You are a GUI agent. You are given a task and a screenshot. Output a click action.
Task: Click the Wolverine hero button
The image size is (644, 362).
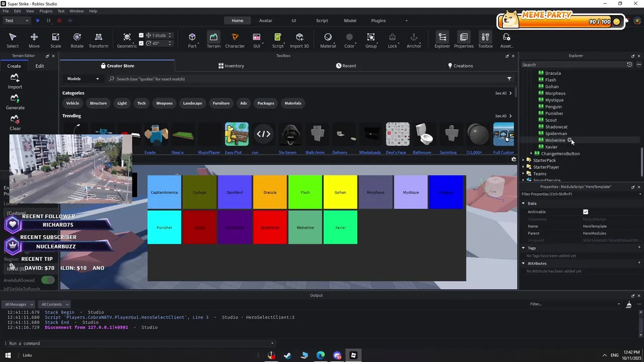point(305,227)
